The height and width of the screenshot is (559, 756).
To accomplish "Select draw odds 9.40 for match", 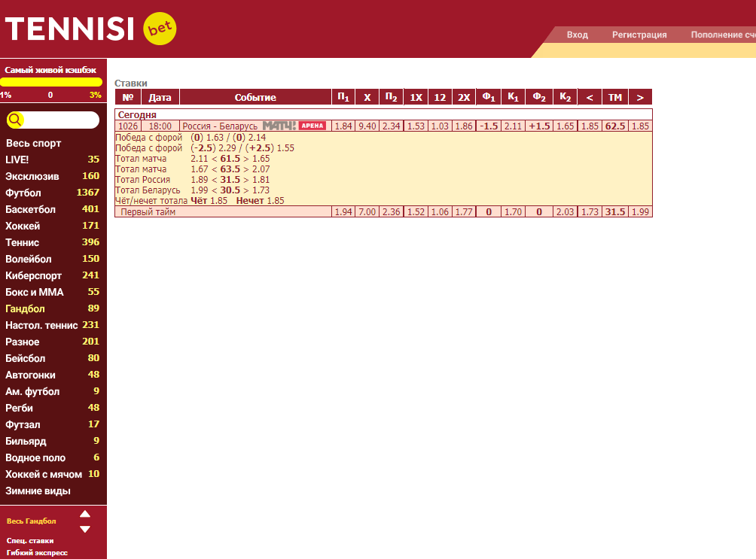I will click(367, 126).
